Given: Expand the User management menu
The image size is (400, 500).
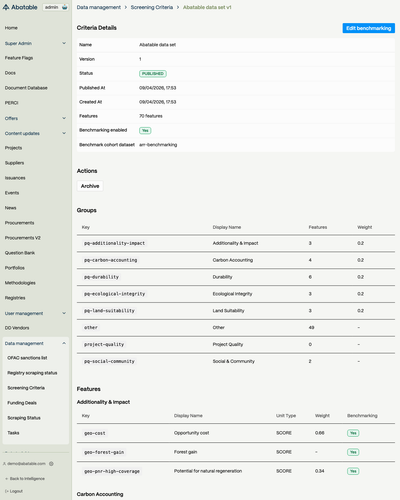Looking at the screenshot, I should [64, 313].
